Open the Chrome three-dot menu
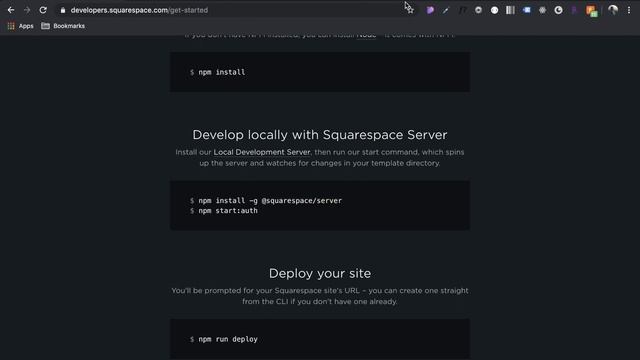This screenshot has width=640, height=360. coord(629,10)
